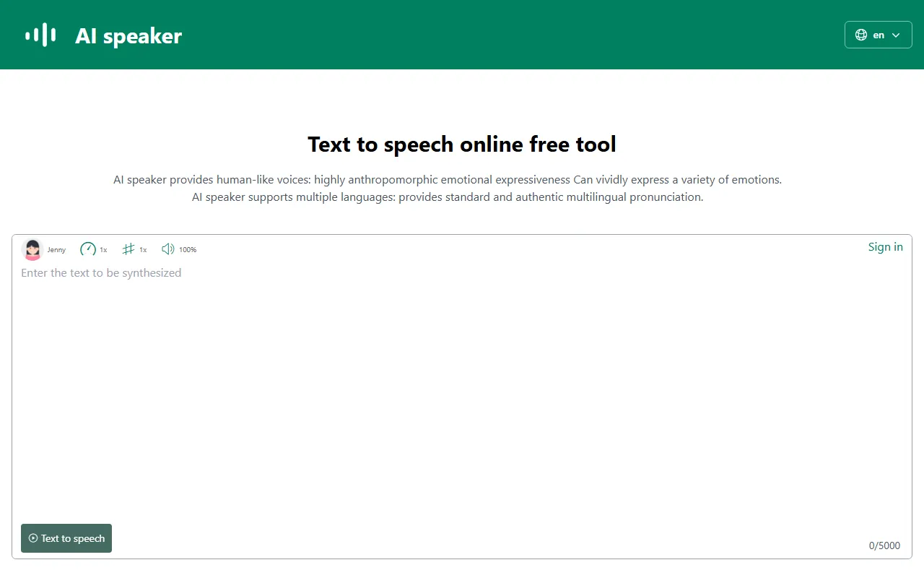The width and height of the screenshot is (924, 578).
Task: Click the speed gauge icon
Action: click(88, 249)
